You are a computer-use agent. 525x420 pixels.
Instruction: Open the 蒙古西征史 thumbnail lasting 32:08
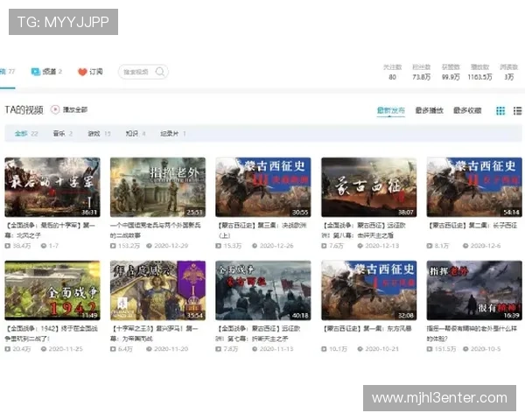(369, 290)
